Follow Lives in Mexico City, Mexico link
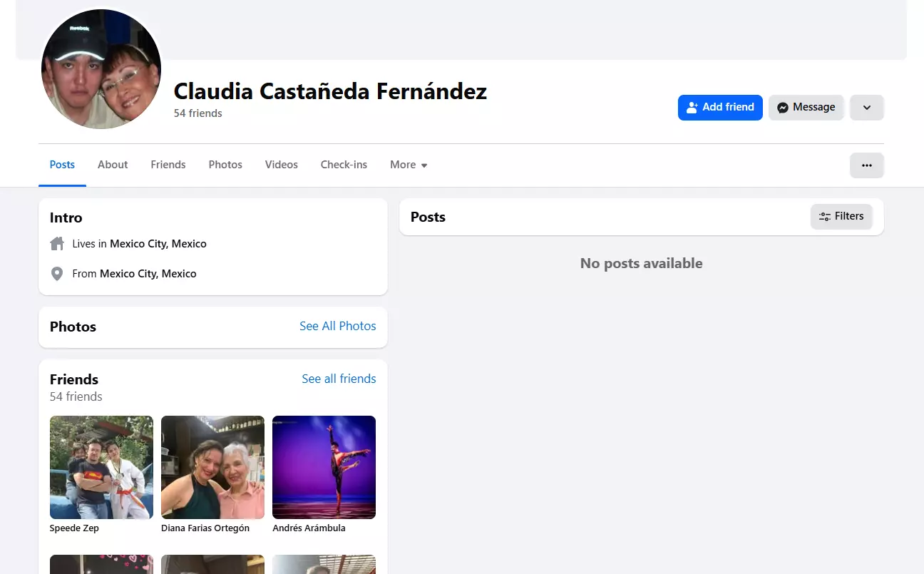The height and width of the screenshot is (574, 924). (x=158, y=244)
